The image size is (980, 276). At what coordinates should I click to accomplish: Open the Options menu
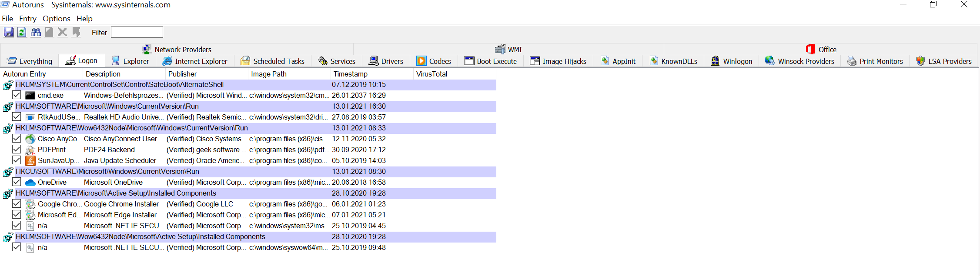click(x=56, y=19)
